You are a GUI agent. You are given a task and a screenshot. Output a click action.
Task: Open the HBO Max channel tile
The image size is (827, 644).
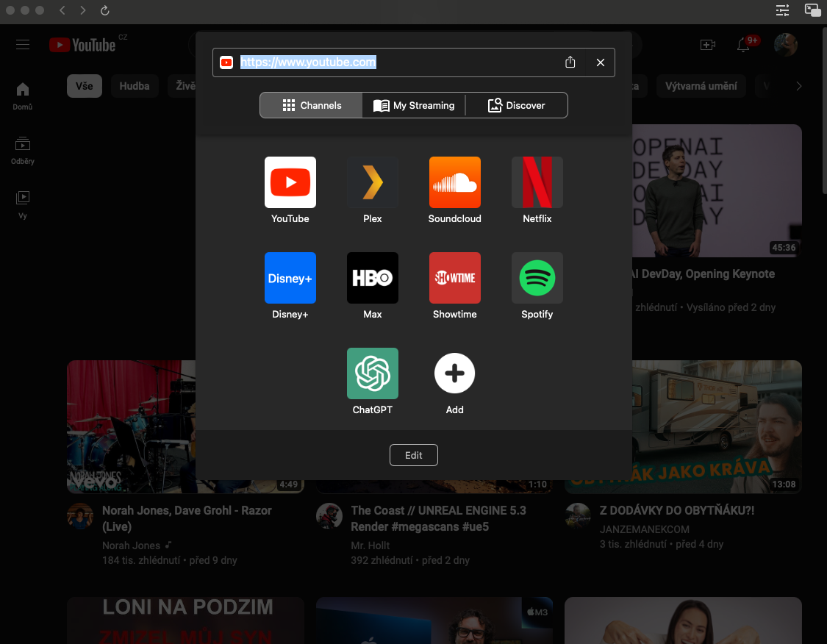(x=373, y=278)
